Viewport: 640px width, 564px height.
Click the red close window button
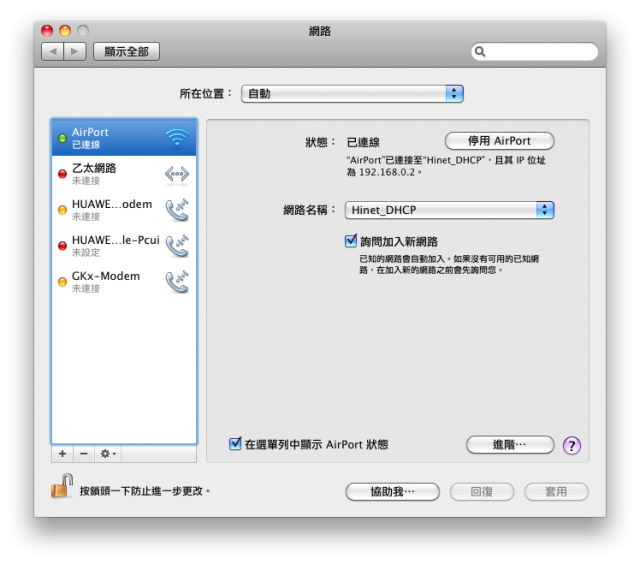pos(47,31)
